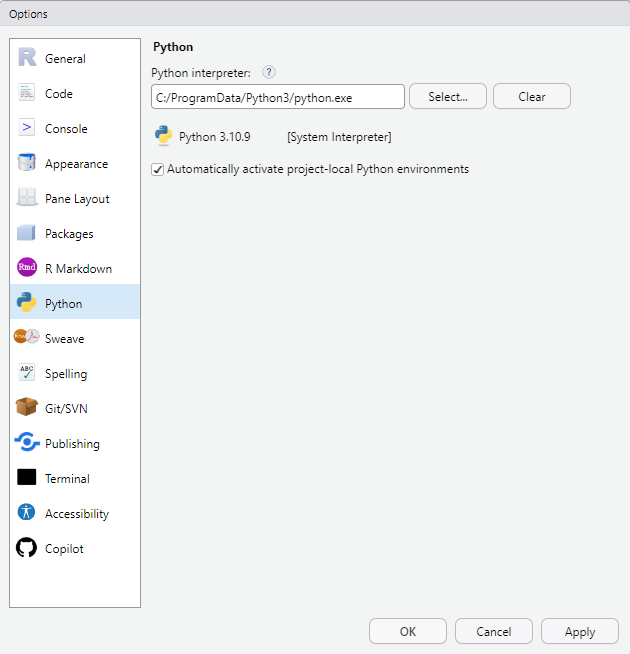Apply the current settings

click(x=580, y=631)
